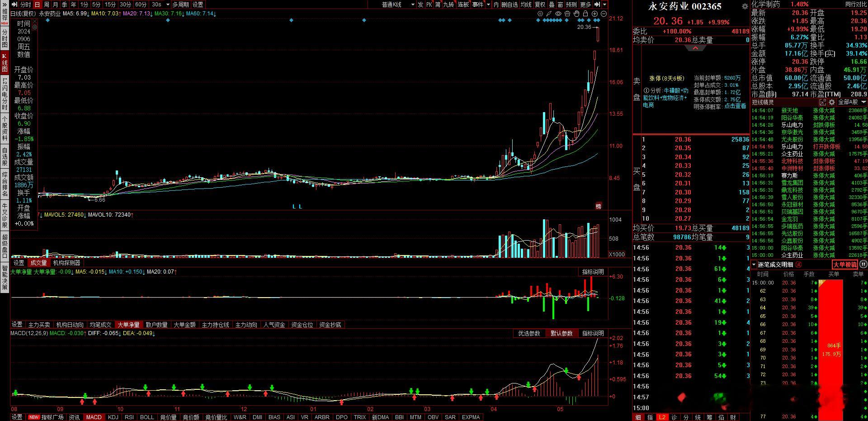Click the 默认参数 button

pos(561,333)
